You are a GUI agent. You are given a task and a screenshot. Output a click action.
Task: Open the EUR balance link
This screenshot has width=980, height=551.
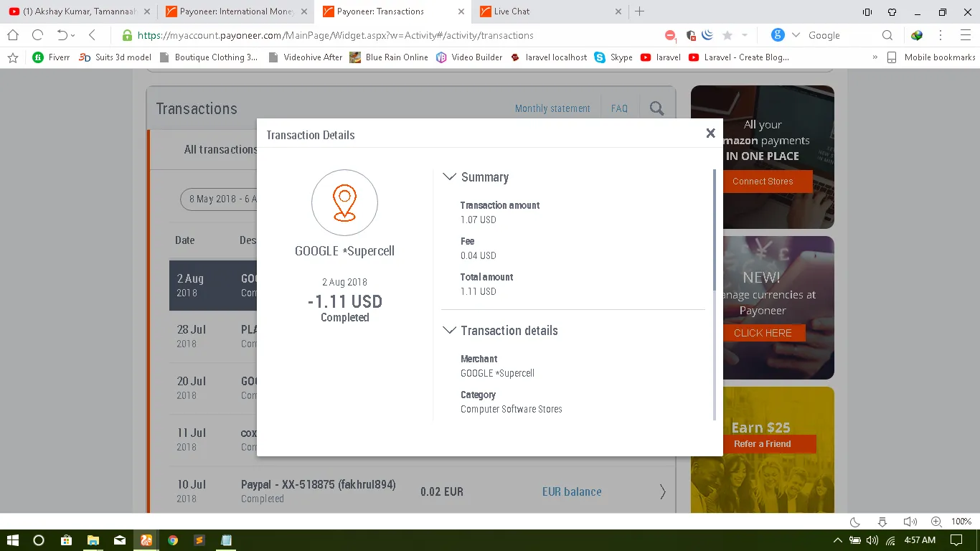tap(572, 491)
